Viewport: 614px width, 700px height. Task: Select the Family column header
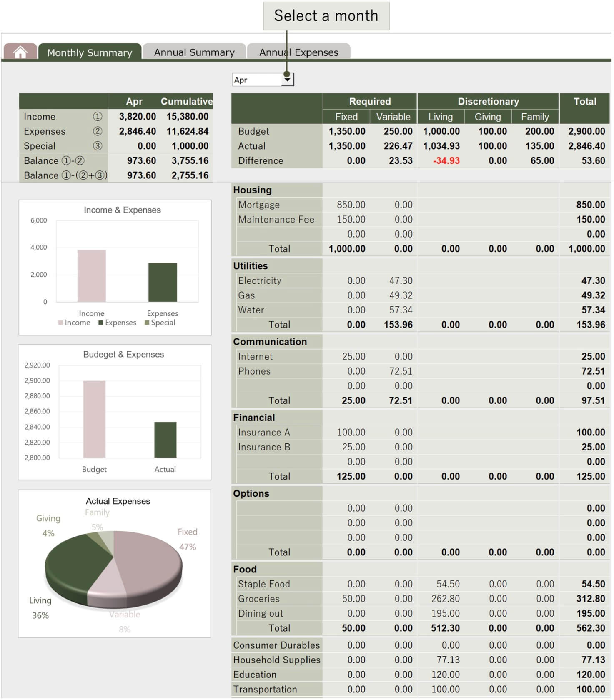point(535,117)
